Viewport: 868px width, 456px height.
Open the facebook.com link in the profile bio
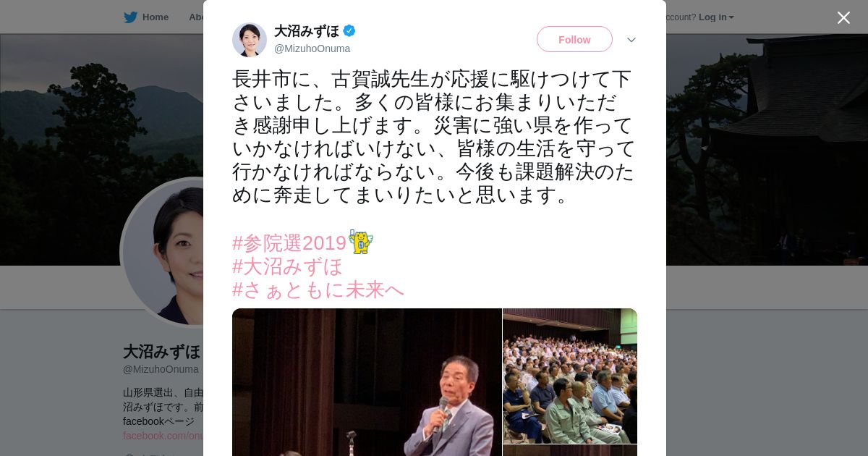click(x=163, y=436)
